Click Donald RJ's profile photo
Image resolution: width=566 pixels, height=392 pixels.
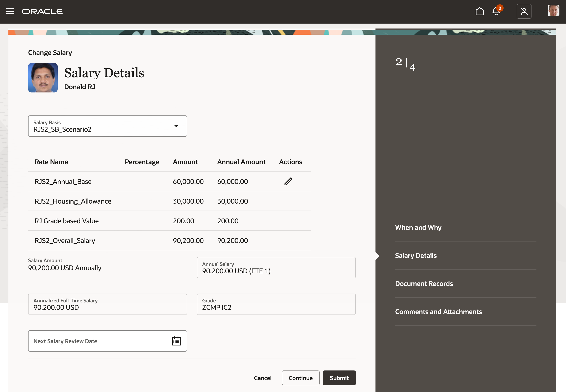click(43, 78)
